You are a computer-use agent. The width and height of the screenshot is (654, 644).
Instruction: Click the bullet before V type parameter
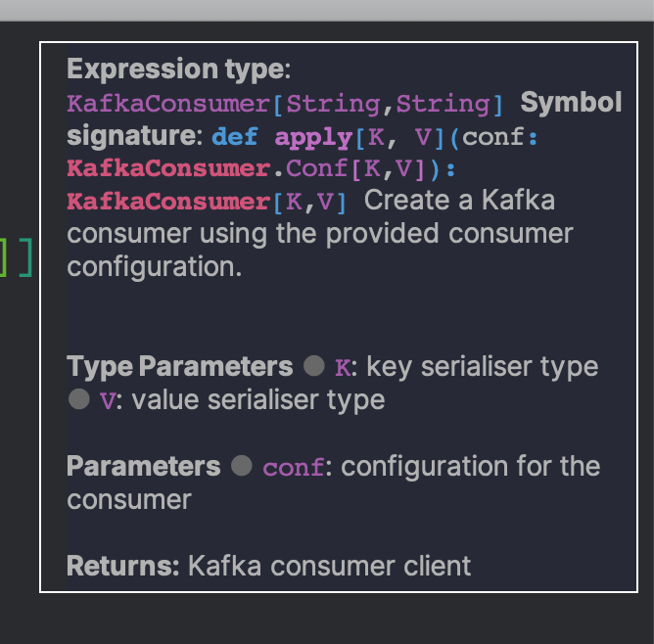79,399
